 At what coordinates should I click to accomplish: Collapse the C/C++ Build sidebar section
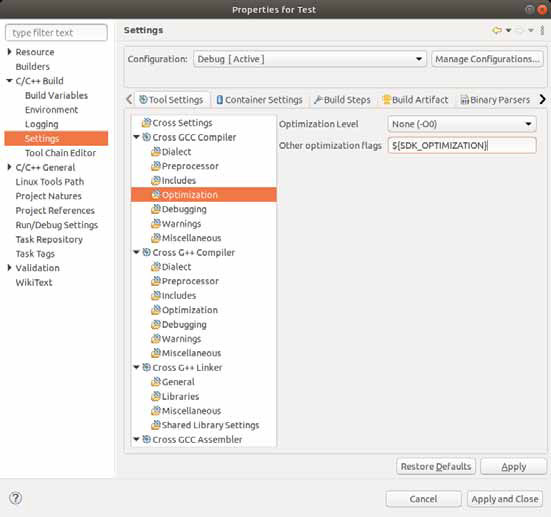9,80
